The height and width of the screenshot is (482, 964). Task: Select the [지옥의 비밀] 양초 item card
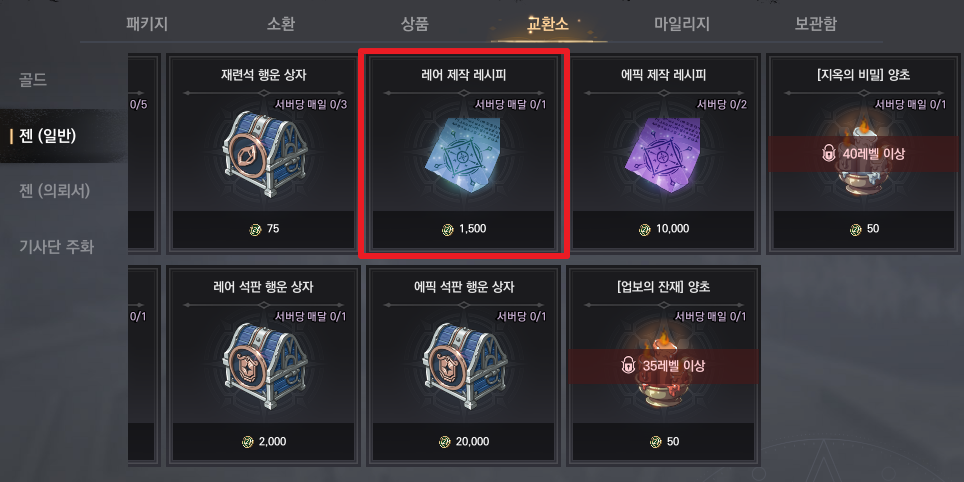click(864, 154)
